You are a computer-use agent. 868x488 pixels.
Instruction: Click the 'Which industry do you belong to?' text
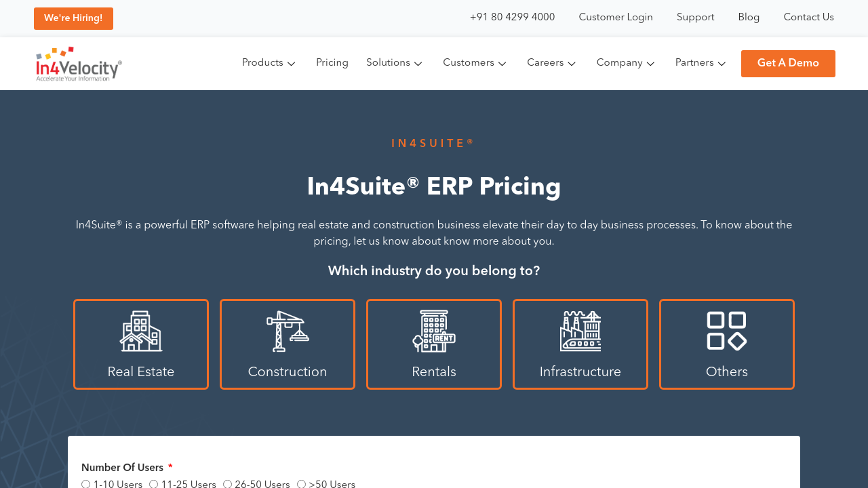[x=434, y=272]
